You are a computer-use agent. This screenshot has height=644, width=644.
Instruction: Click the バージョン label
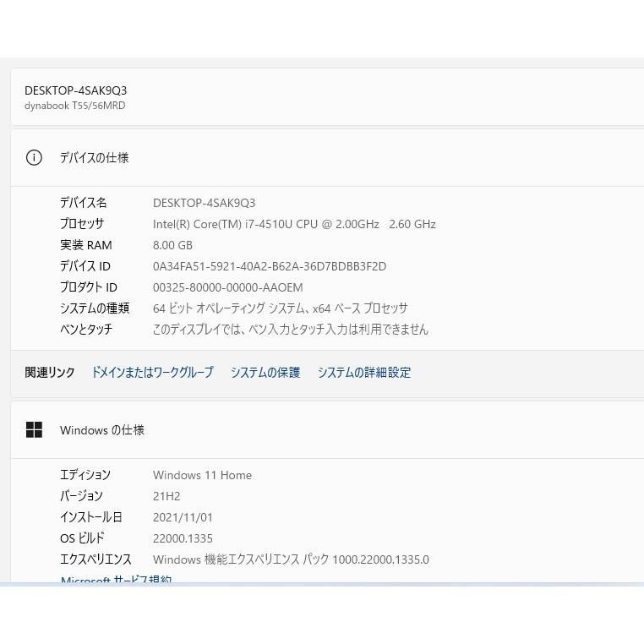click(x=81, y=496)
